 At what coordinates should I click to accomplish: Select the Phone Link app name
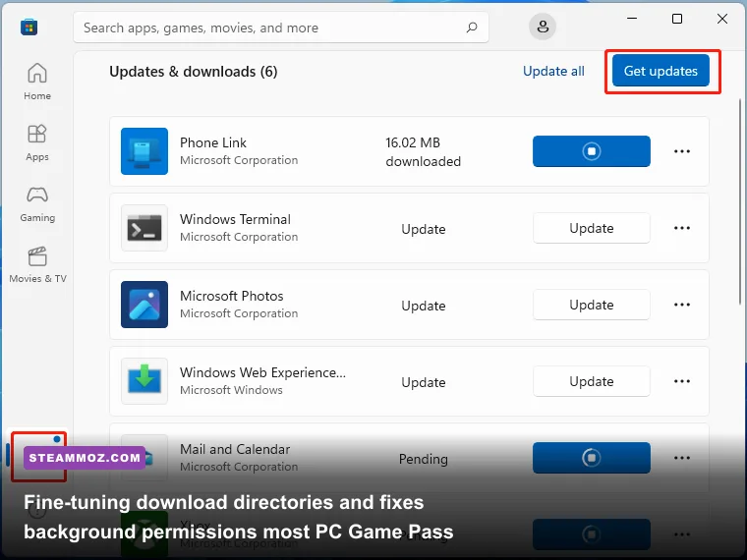(x=213, y=142)
